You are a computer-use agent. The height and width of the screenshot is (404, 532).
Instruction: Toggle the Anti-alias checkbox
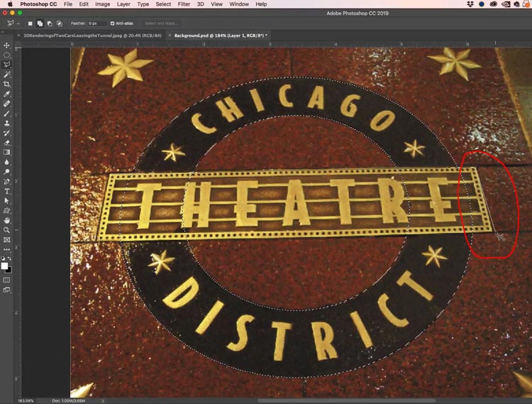pos(113,23)
